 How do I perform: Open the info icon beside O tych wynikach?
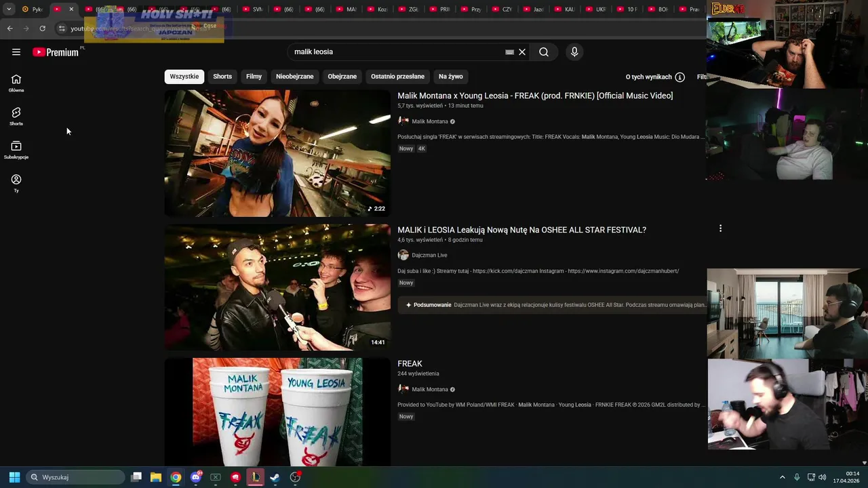tap(679, 77)
